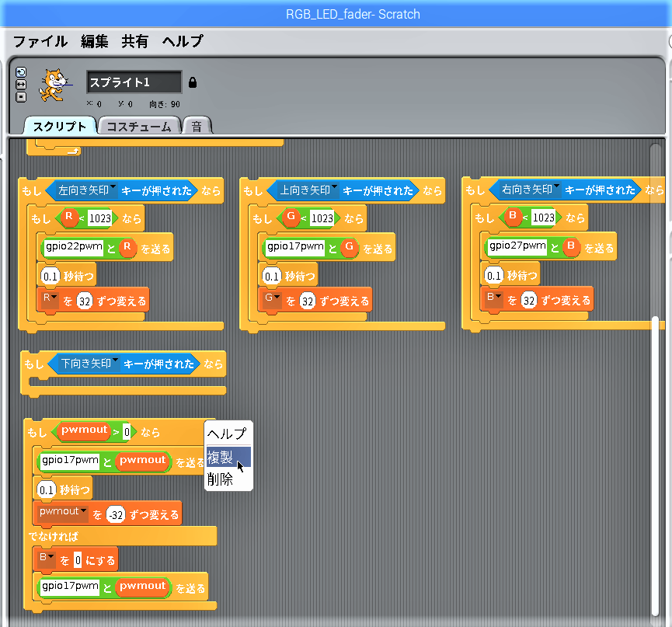Image resolution: width=672 pixels, height=627 pixels.
Task: Open the 編集 menu
Action: [x=94, y=42]
